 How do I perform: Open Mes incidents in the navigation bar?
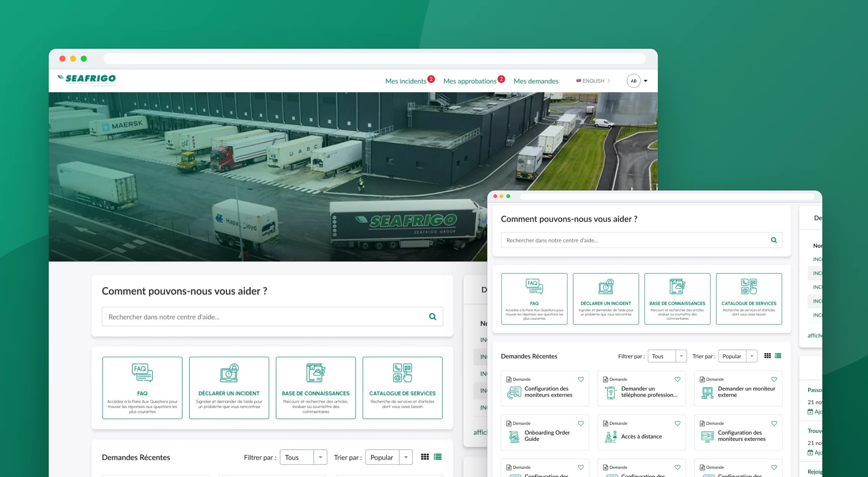coord(406,81)
